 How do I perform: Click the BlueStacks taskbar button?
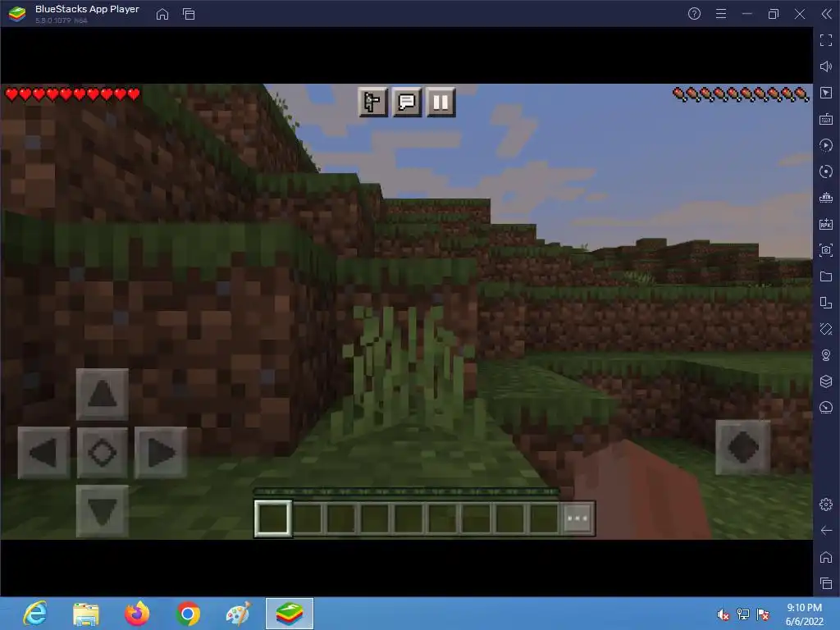click(x=290, y=614)
